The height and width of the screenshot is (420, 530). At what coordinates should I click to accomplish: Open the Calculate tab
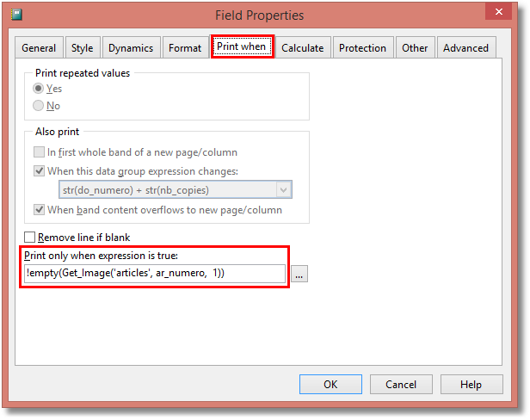pos(303,48)
